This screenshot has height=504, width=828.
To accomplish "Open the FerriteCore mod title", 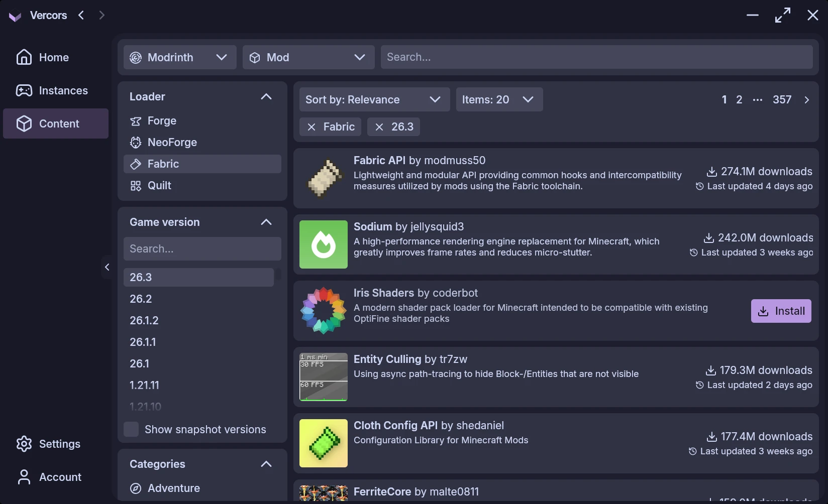I will pos(382,491).
